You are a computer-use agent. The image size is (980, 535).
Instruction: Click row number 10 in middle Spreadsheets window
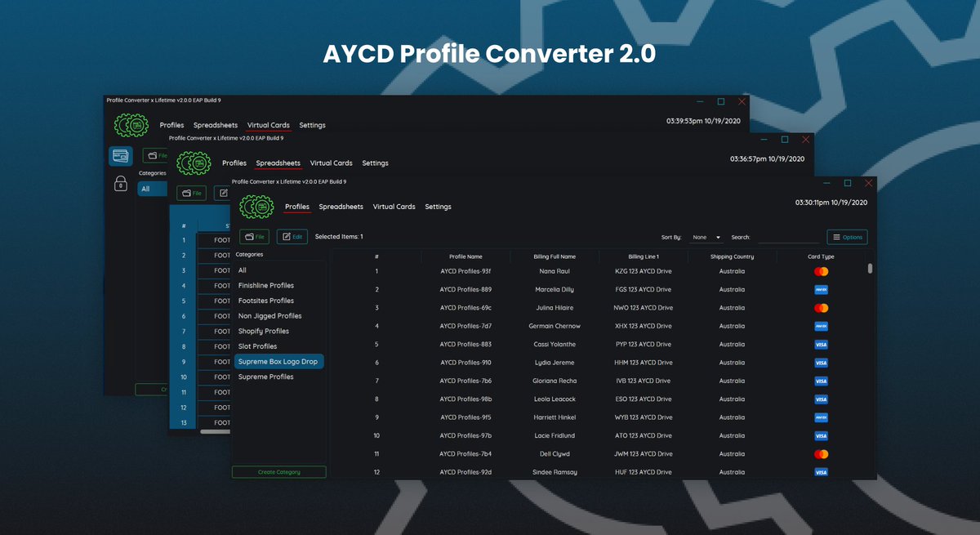(x=184, y=377)
